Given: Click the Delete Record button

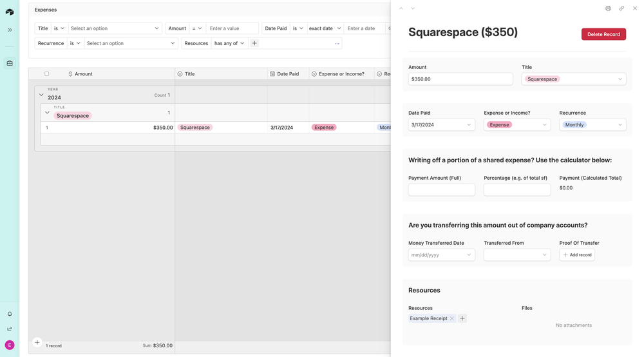Looking at the screenshot, I should (x=603, y=34).
